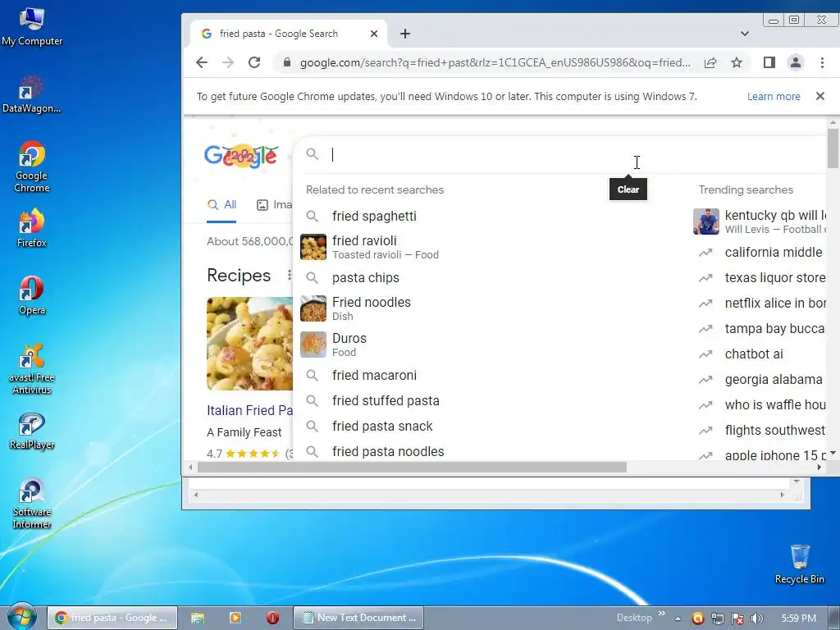Viewport: 840px width, 630px height.
Task: Open the chatbot ai trending search
Action: coord(753,354)
